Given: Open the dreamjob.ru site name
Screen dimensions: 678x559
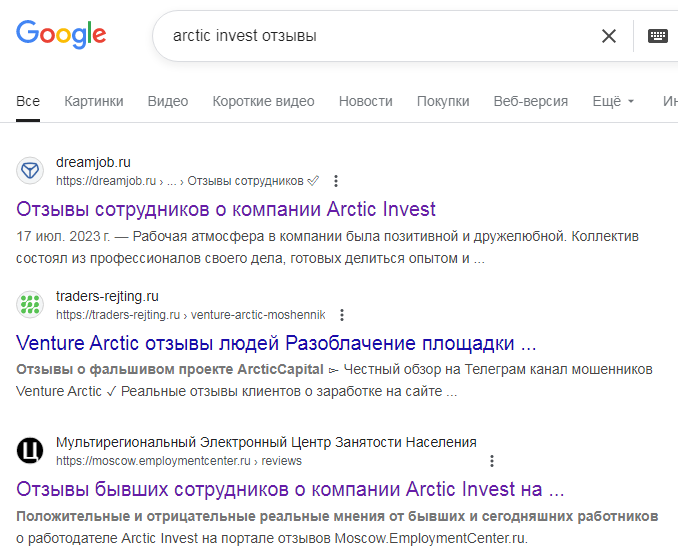Looking at the screenshot, I should tap(93, 162).
